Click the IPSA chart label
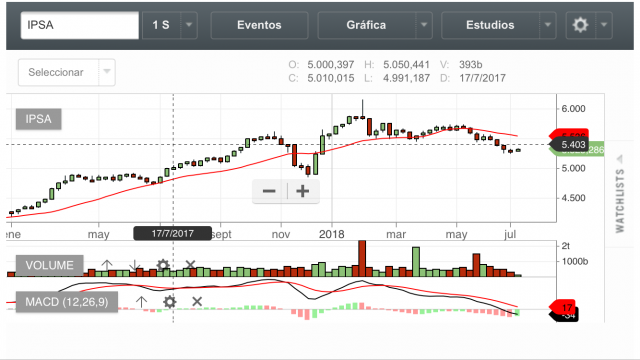Screen dimensions: 640x360 [x=38, y=119]
